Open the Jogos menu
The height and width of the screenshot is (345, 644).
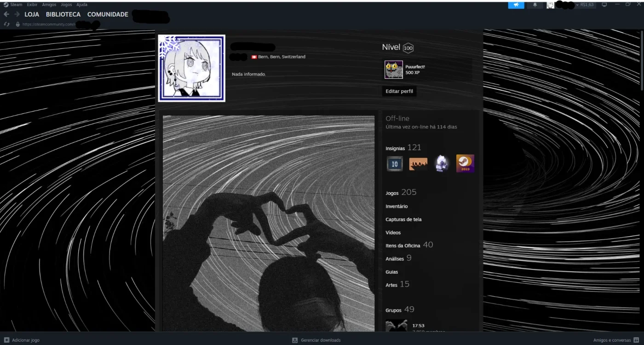(66, 5)
